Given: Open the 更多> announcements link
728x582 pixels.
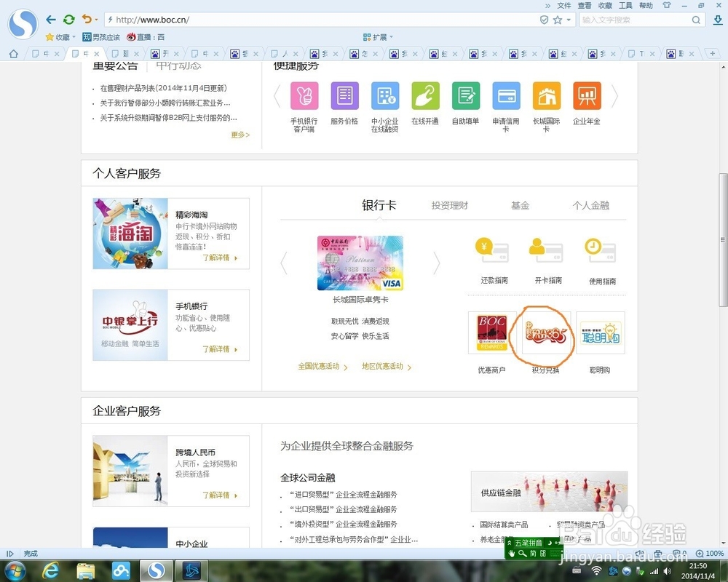Looking at the screenshot, I should 240,135.
